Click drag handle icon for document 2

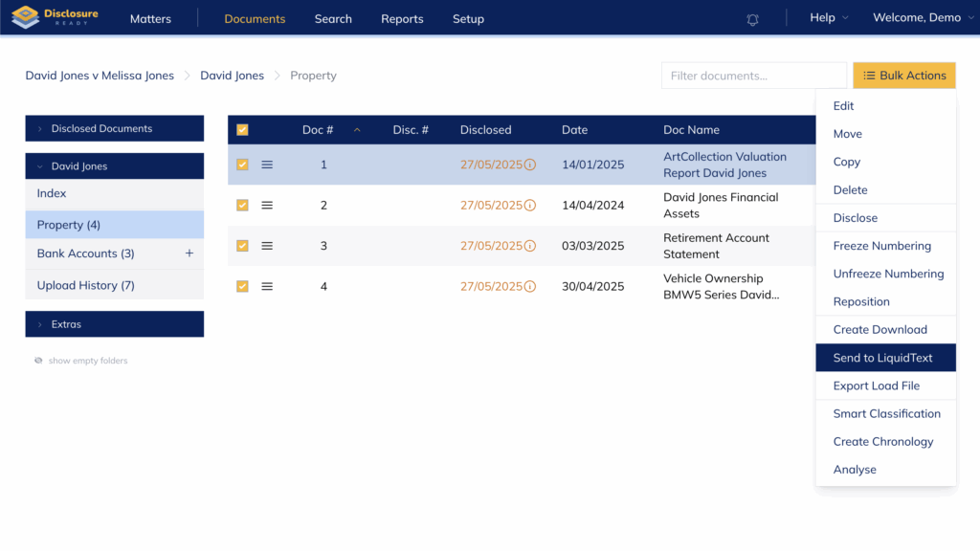click(x=267, y=206)
